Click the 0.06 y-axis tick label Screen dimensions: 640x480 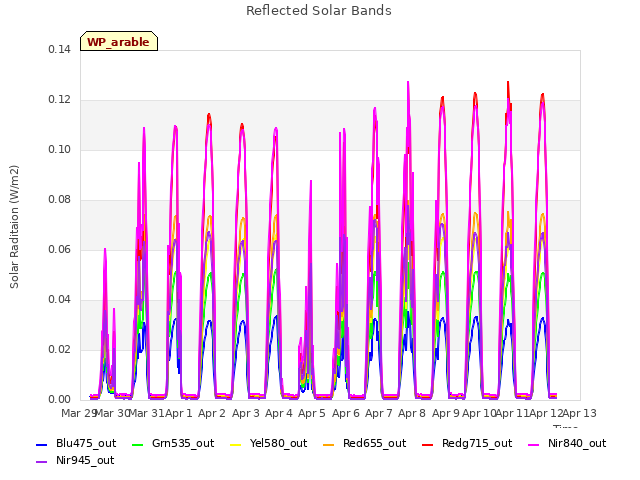[59, 249]
